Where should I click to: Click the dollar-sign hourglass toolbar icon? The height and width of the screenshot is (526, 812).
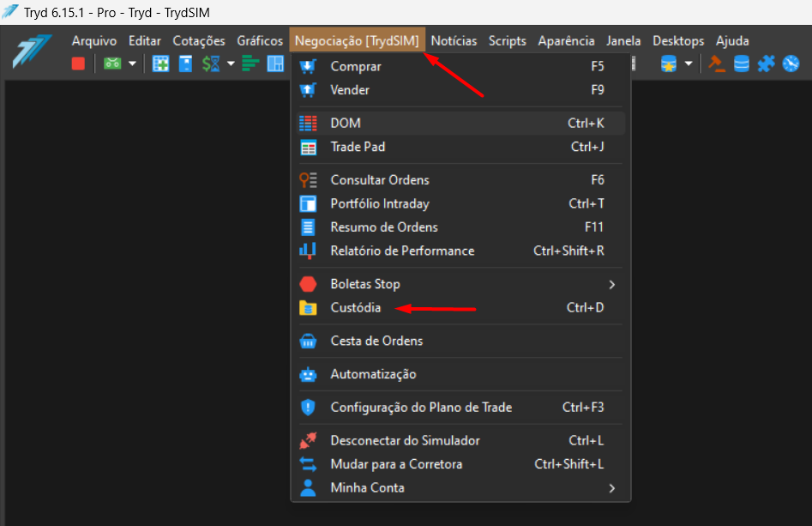pos(211,63)
